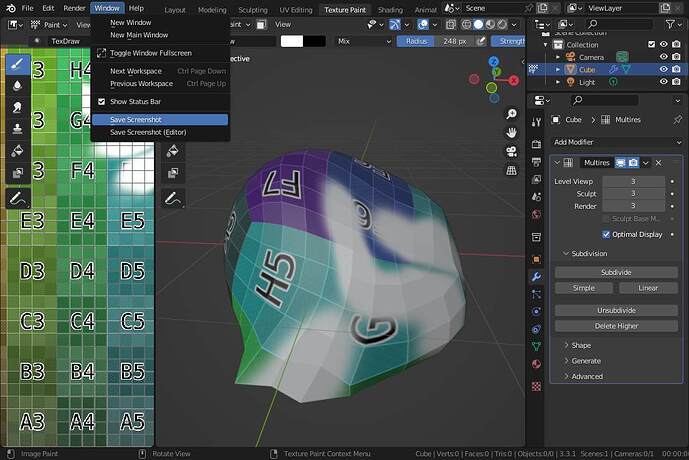Click the white primary color swatch
The width and height of the screenshot is (689, 460).
point(292,41)
